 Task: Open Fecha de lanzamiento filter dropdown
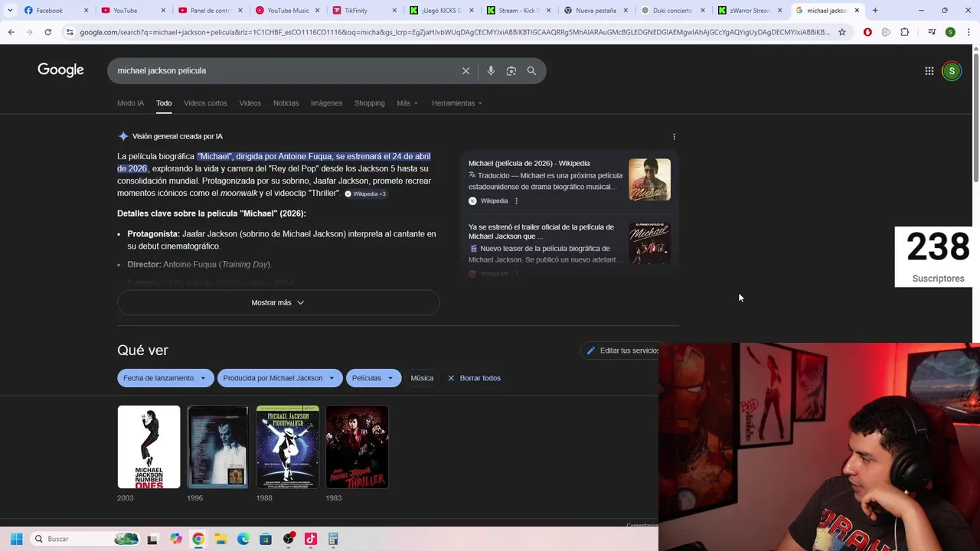tap(165, 378)
